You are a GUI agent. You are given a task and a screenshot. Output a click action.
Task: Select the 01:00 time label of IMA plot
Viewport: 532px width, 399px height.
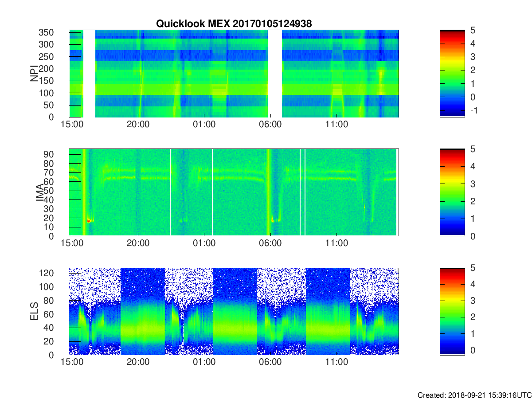coord(204,243)
